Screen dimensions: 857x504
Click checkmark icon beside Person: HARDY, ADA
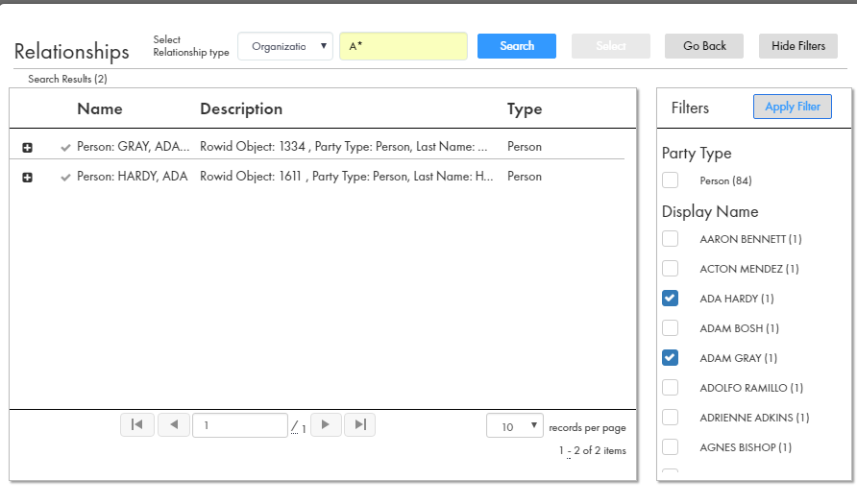(x=65, y=178)
